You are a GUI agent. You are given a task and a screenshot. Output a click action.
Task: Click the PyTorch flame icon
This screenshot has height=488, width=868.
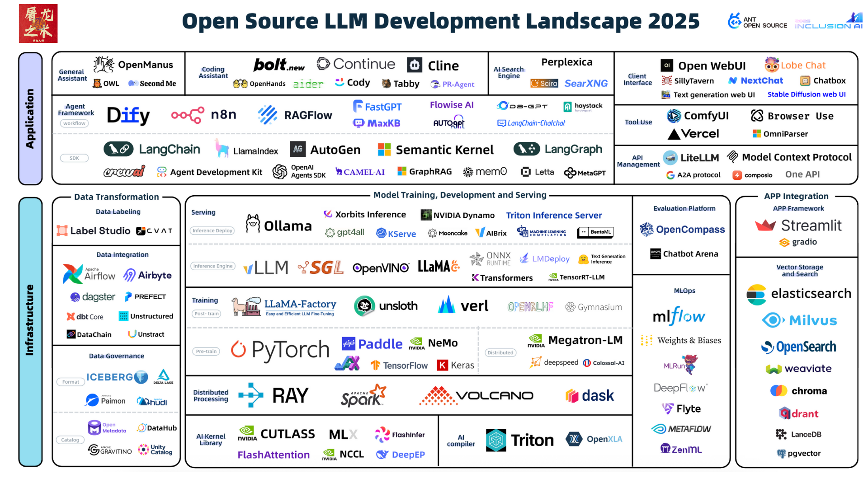[238, 349]
